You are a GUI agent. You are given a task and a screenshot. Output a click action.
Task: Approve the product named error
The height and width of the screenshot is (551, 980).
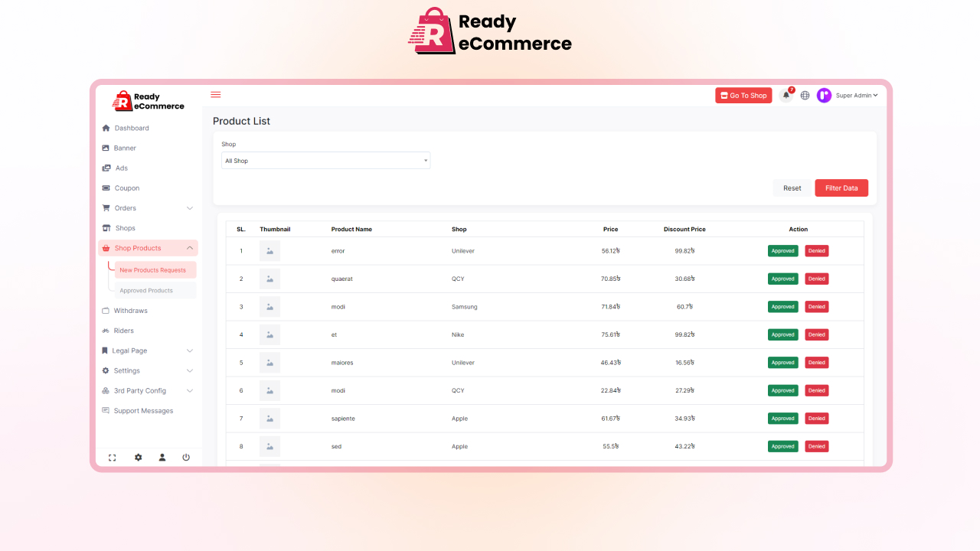[x=782, y=250]
